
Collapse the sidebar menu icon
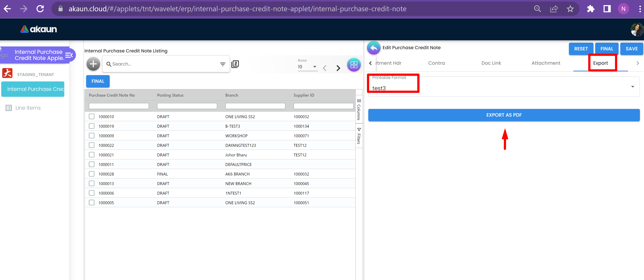tap(69, 55)
